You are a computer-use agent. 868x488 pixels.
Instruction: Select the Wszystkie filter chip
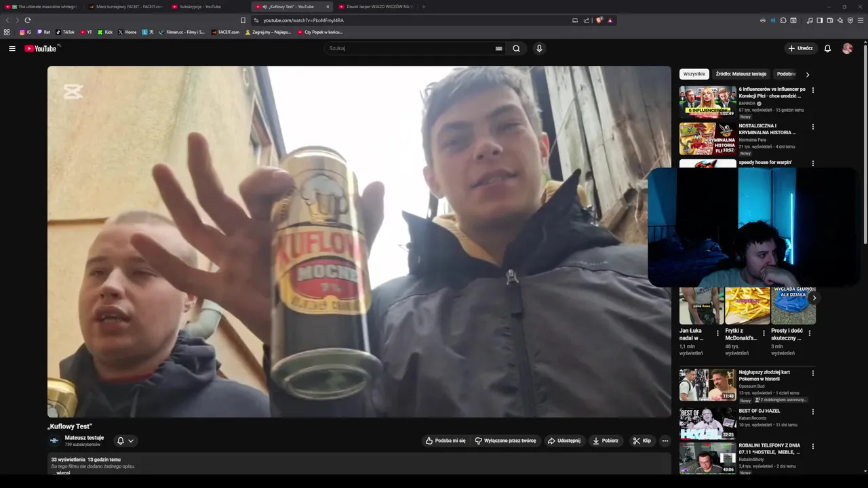[694, 74]
